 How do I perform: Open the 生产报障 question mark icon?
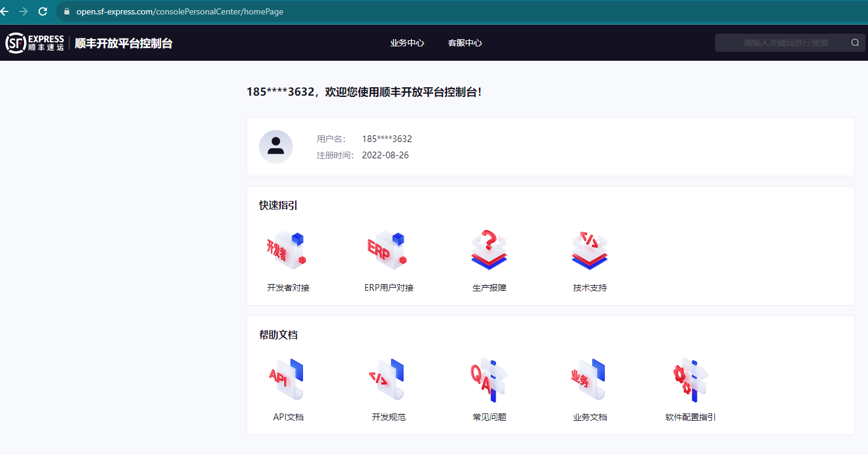point(489,250)
